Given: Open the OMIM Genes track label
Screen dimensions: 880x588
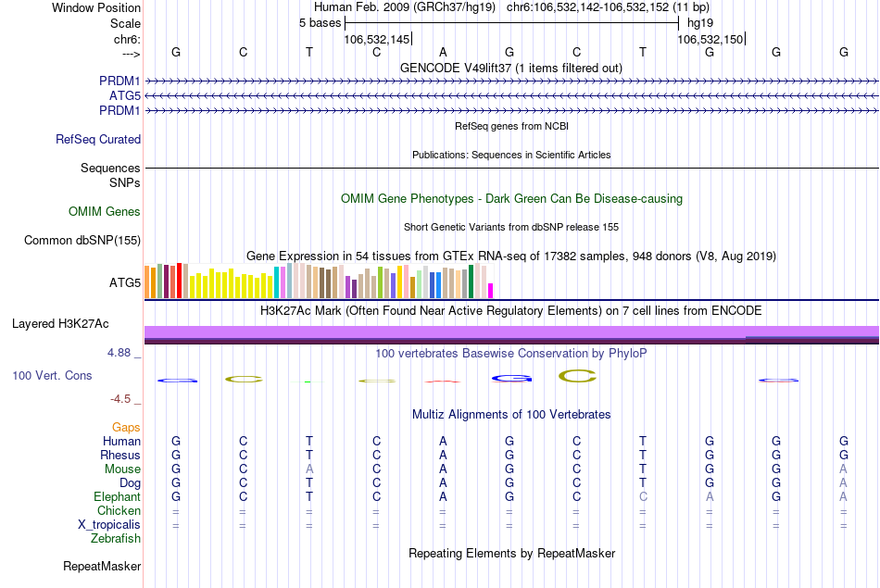Looking at the screenshot, I should tap(105, 211).
